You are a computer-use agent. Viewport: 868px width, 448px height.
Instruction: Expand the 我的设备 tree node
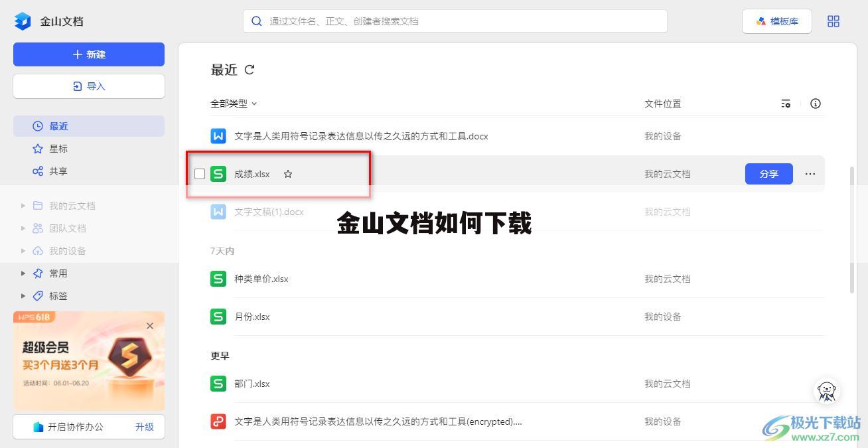click(23, 251)
